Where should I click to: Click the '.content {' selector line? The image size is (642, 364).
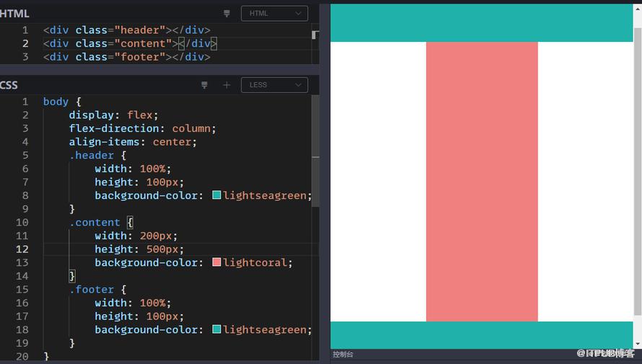click(x=101, y=223)
